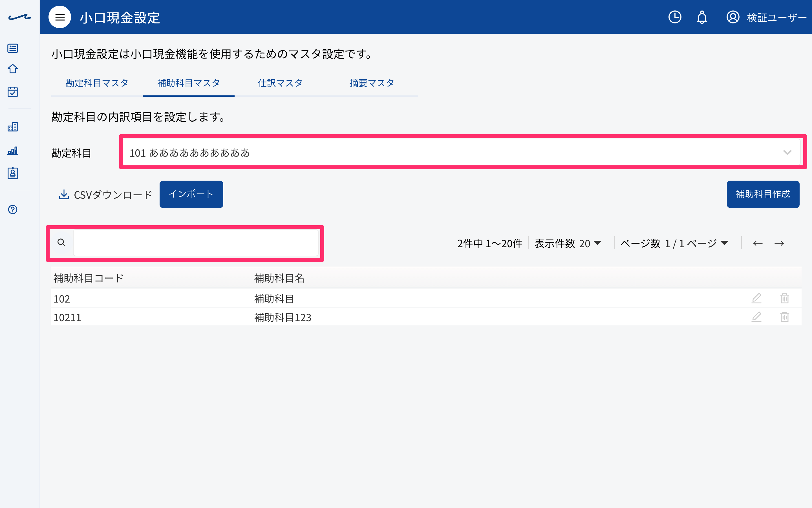The width and height of the screenshot is (812, 508).
Task: Select code cell 102
Action: tap(62, 299)
